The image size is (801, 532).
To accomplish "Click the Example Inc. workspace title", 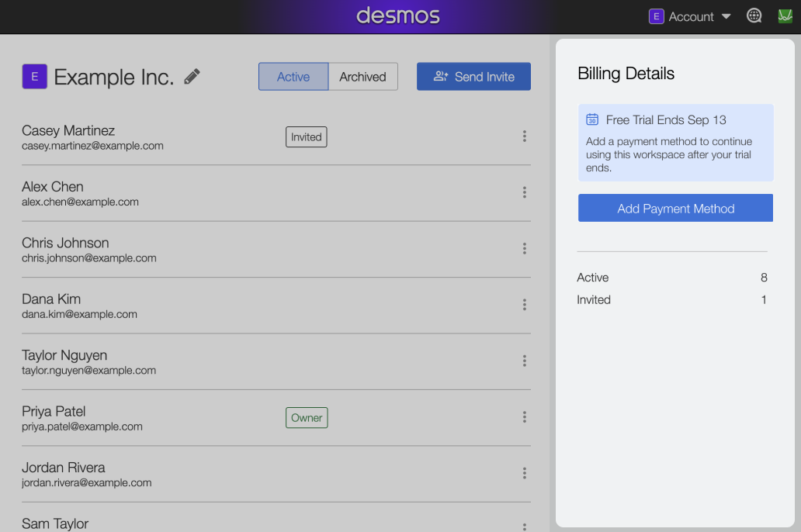I will [114, 77].
